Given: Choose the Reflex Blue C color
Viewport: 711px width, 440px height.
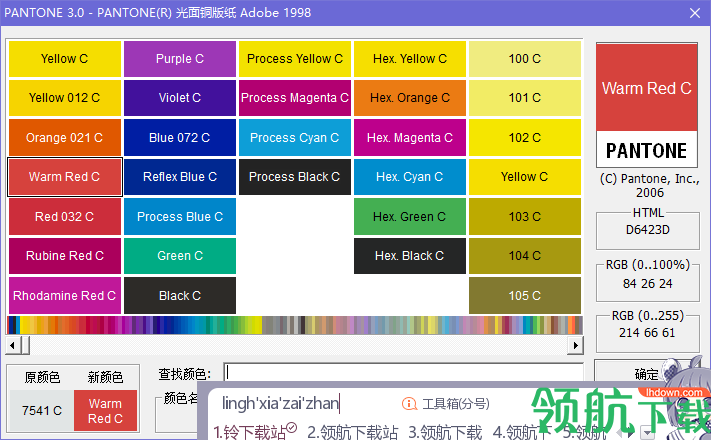Looking at the screenshot, I should [x=180, y=177].
